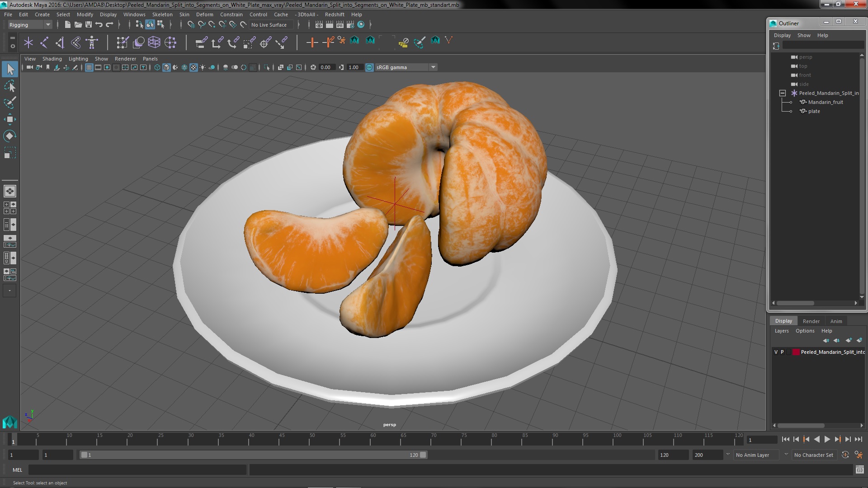Click the No Live Surface field
This screenshot has height=488, width=868.
[270, 25]
